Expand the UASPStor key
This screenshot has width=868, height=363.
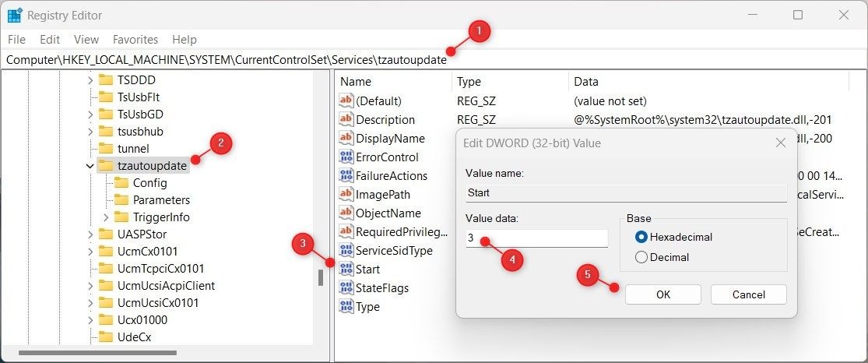pyautogui.click(x=90, y=234)
